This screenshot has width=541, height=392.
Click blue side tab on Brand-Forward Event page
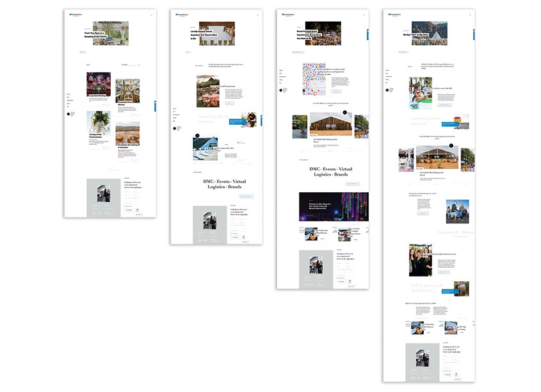click(x=367, y=35)
